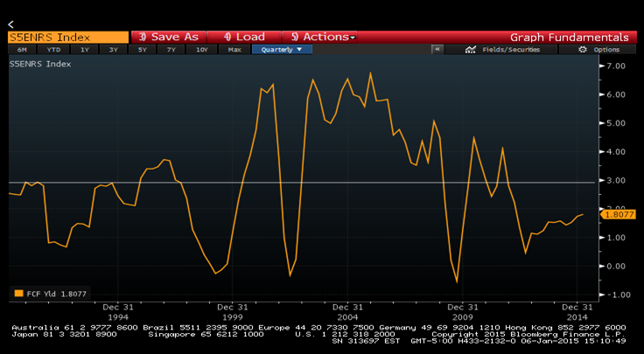Select the Max time range
The height and width of the screenshot is (354, 644).
234,50
